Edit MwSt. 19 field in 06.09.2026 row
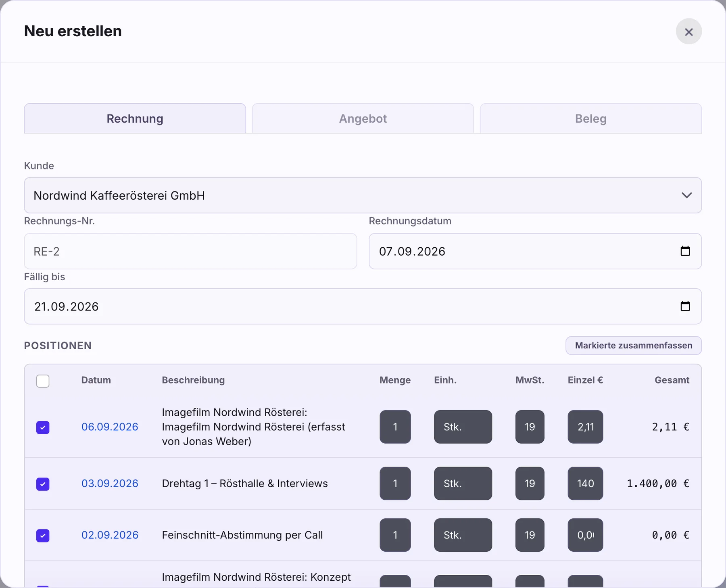Viewport: 726px width, 588px height. coord(530,427)
